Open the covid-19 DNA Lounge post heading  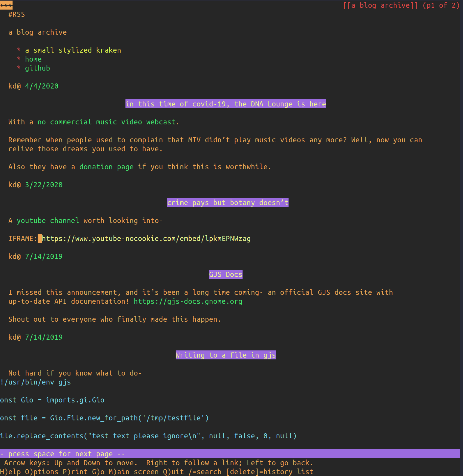coord(226,104)
